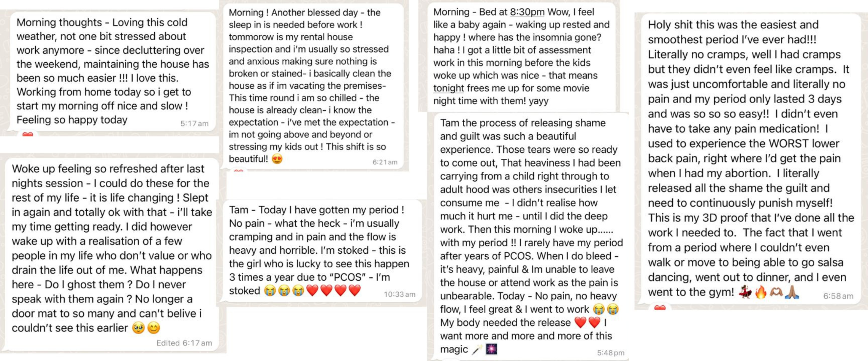Click the magic wand emoji after 'magic'
This screenshot has width=868, height=361.
pyautogui.click(x=477, y=349)
